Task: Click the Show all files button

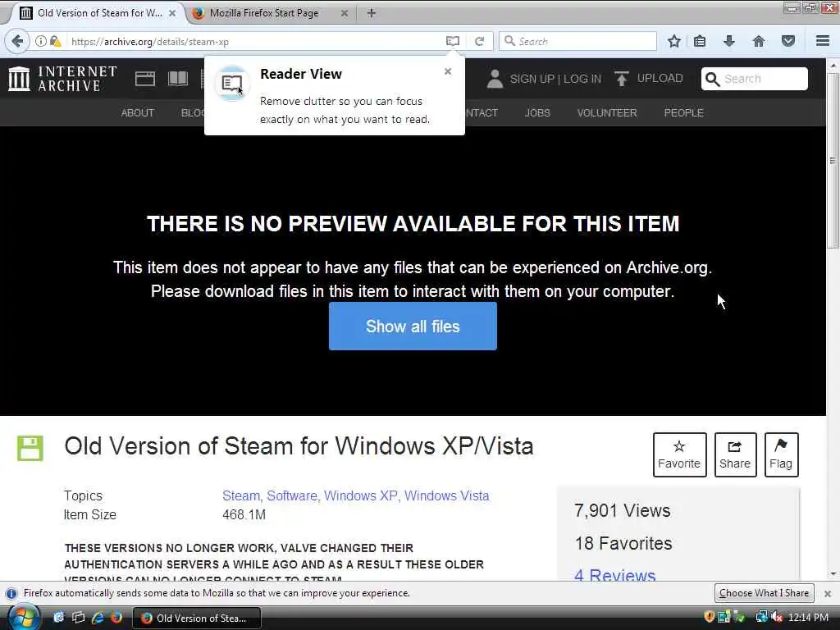Action: pyautogui.click(x=413, y=326)
